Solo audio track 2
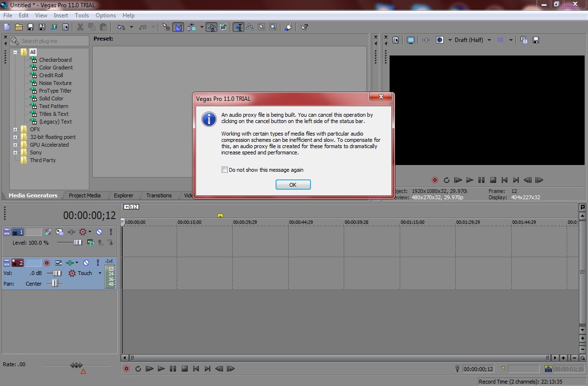The height and width of the screenshot is (386, 588). [98, 263]
